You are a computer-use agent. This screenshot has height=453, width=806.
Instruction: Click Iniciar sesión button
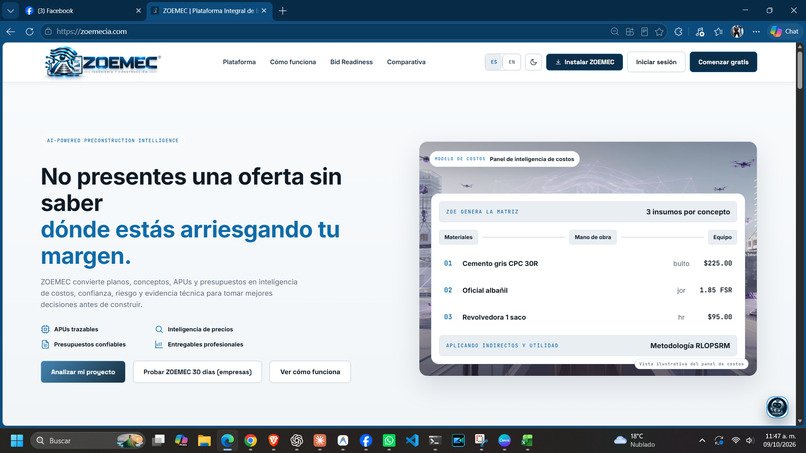[x=656, y=62]
